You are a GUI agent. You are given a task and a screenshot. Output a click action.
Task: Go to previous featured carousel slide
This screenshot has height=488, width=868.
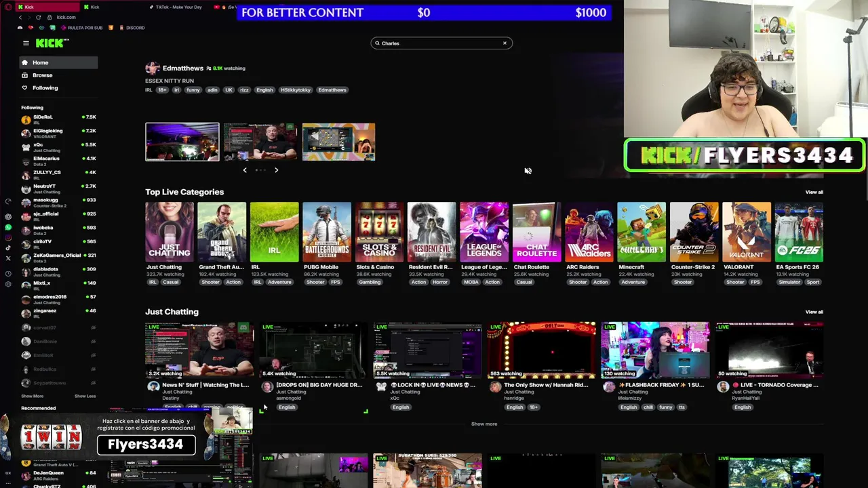(245, 170)
